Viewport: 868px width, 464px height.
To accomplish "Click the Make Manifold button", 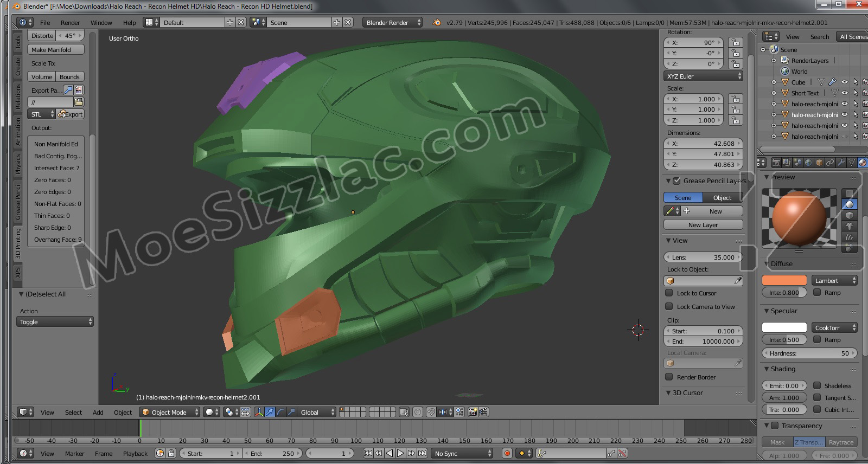I will pyautogui.click(x=56, y=50).
